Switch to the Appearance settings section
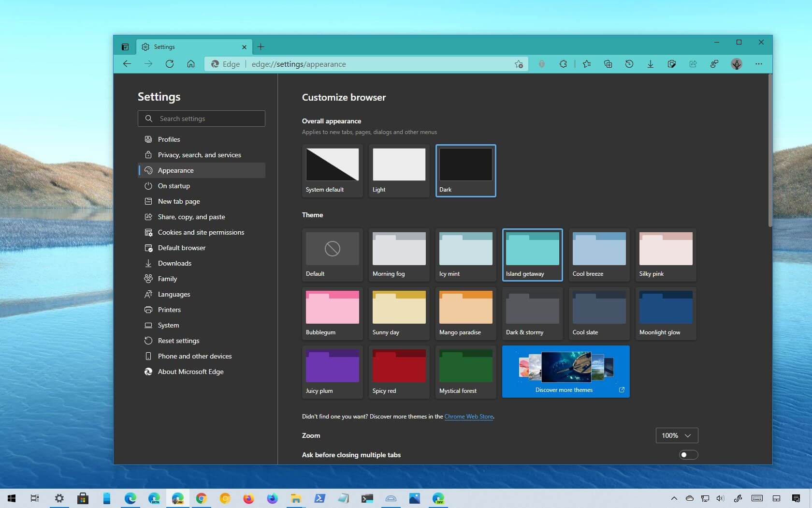 (175, 170)
